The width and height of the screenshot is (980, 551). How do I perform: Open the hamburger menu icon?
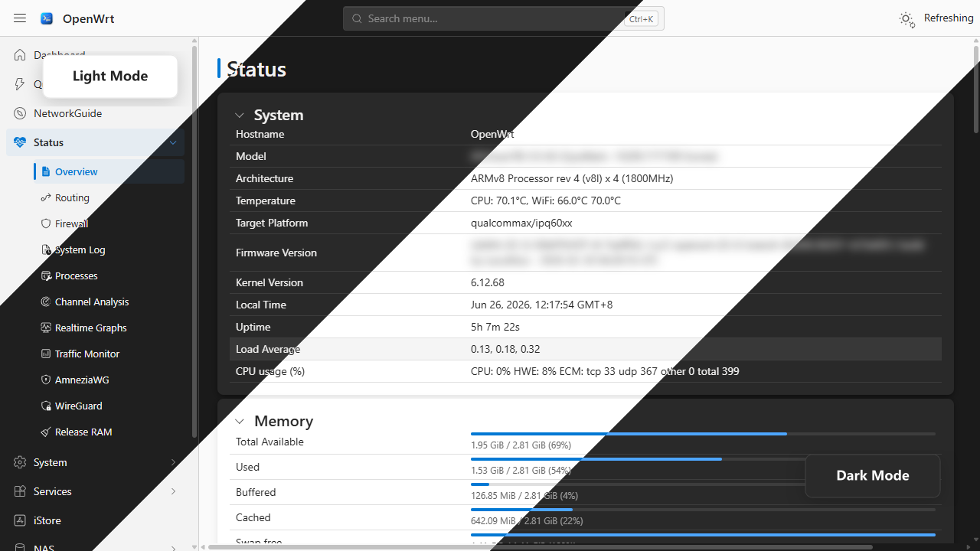pos(20,18)
